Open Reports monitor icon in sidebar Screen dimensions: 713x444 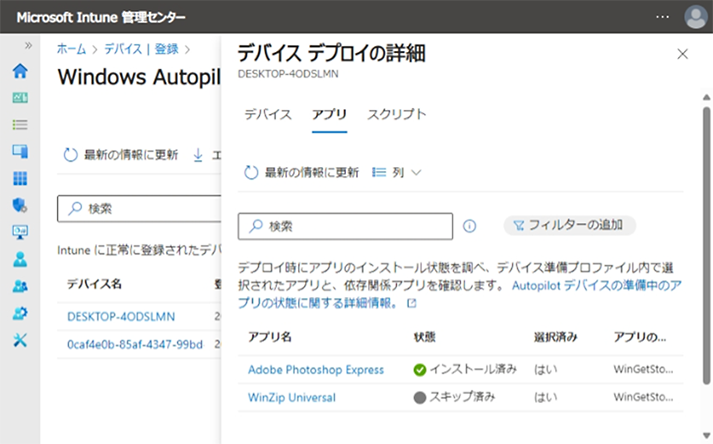[20, 232]
